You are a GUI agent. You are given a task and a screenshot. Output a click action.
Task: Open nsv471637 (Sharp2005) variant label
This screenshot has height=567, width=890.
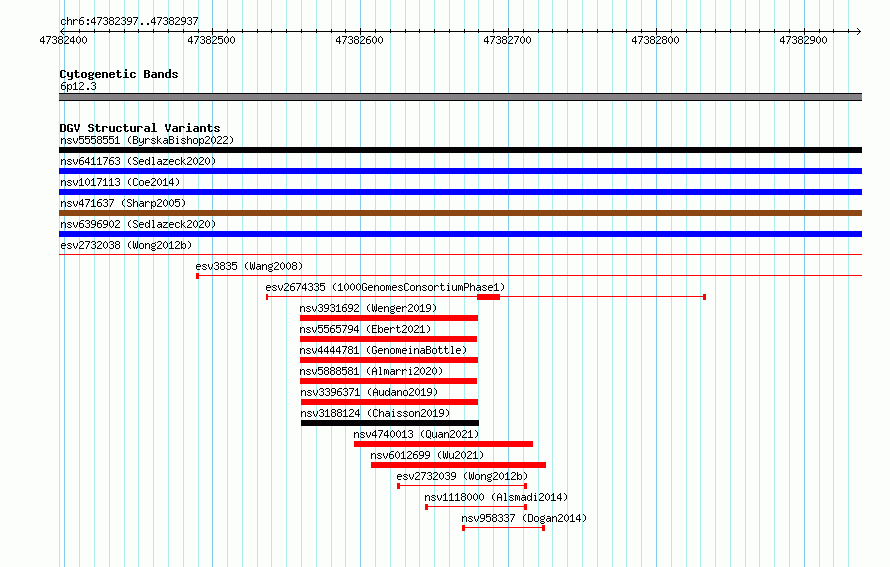tap(123, 203)
